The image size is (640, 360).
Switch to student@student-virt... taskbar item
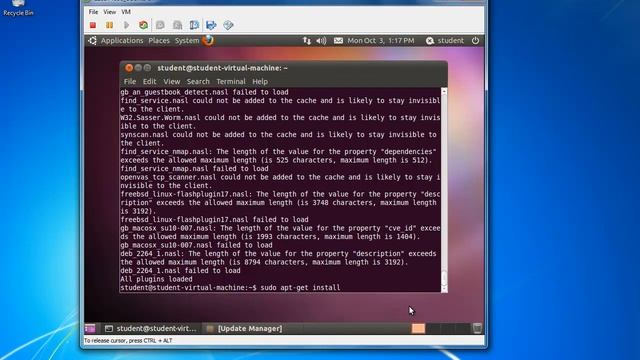[151, 329]
